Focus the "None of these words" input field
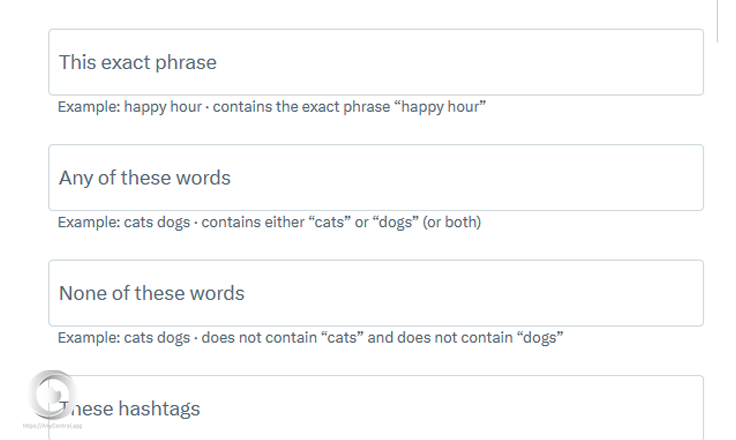 pyautogui.click(x=450, y=293)
